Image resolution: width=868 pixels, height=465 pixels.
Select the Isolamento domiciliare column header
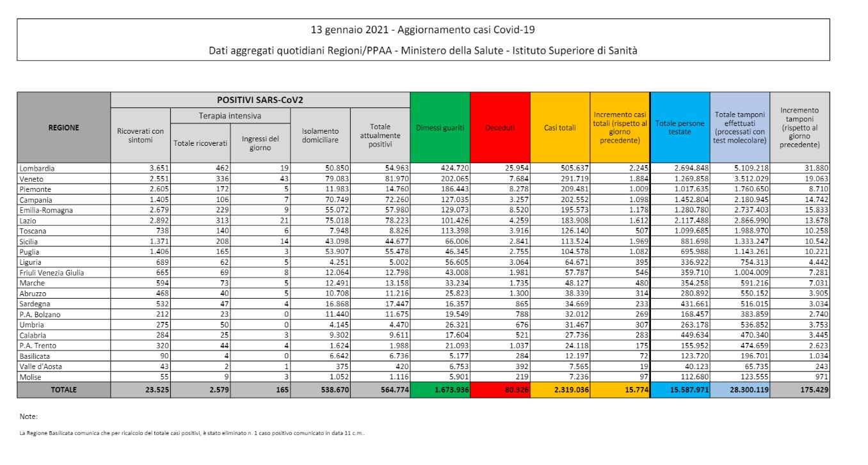320,136
